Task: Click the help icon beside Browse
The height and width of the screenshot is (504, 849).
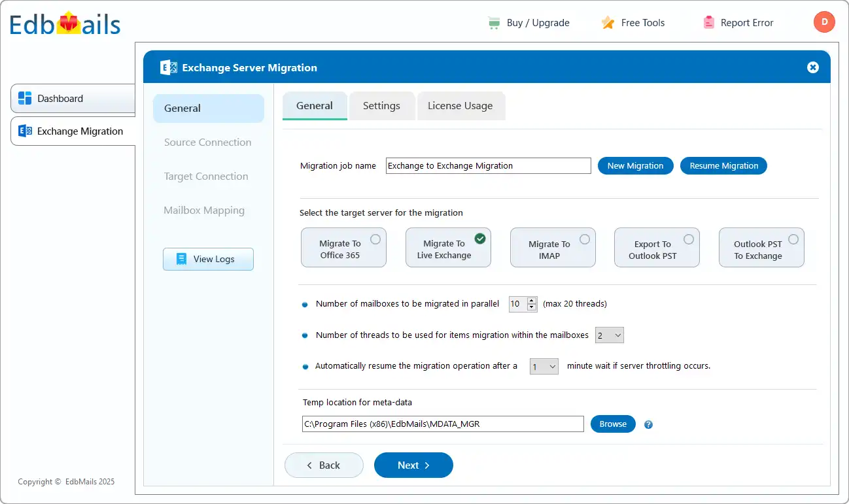Action: tap(648, 424)
